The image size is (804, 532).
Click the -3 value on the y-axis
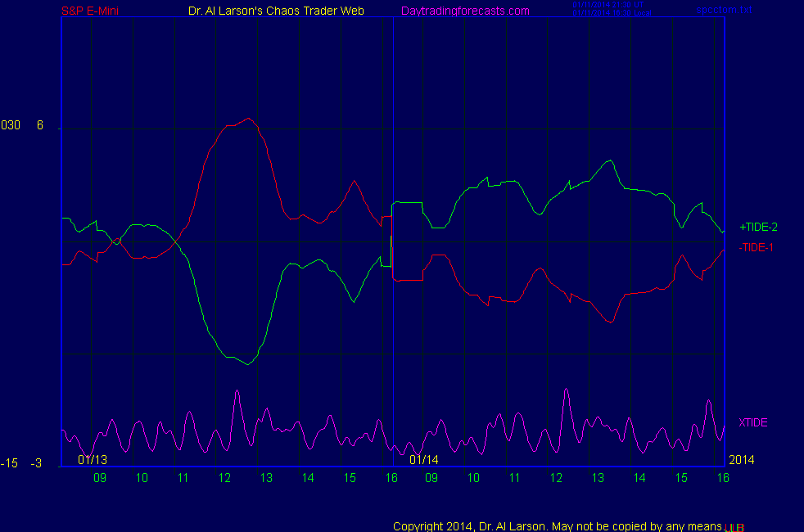tap(36, 464)
